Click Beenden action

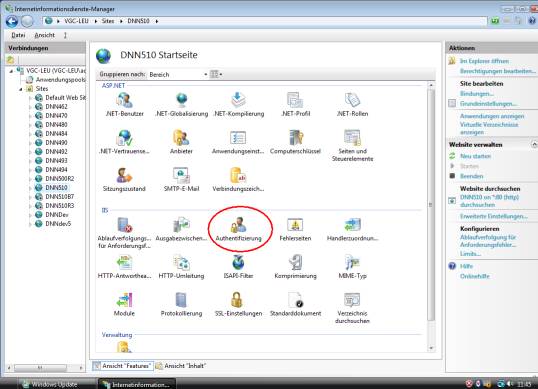(x=471, y=176)
